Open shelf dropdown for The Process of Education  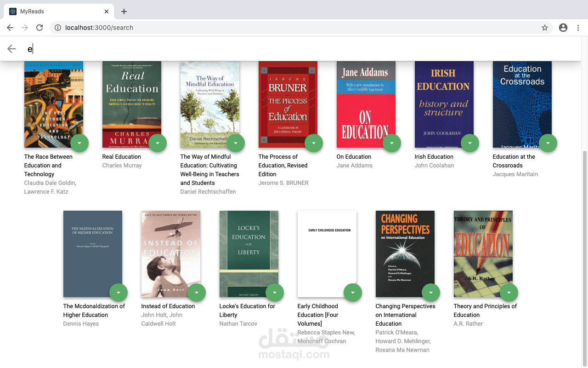[314, 143]
